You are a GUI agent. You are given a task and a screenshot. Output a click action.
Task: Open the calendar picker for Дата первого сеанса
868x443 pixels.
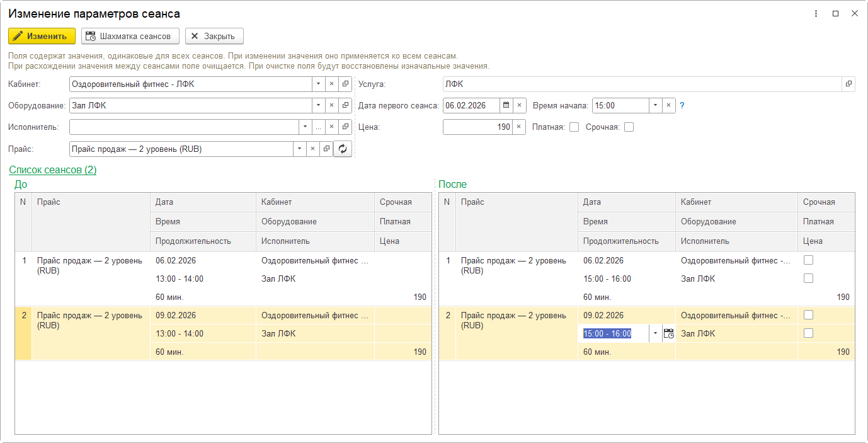(505, 106)
